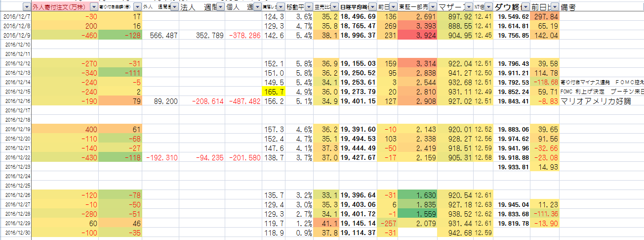Open the date column filter dropdown

coord(26,7)
